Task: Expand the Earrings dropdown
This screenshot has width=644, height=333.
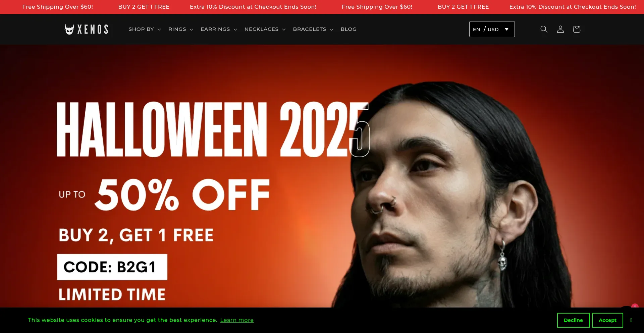Action: (x=219, y=29)
